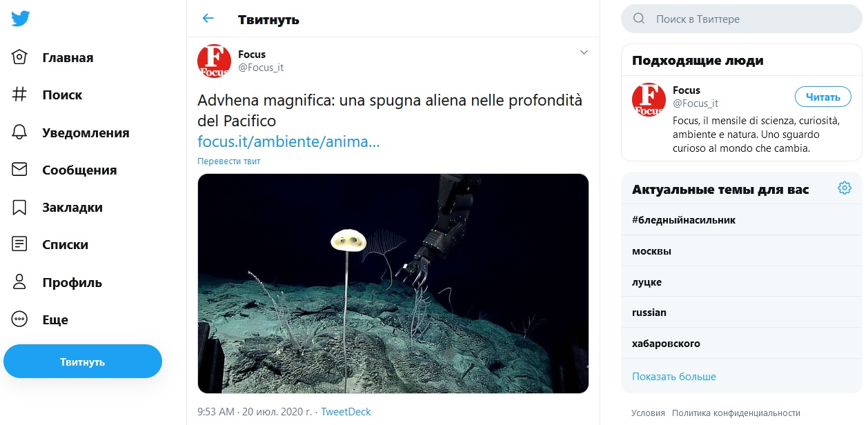Expand the Еще more options menu
The image size is (868, 425).
tap(19, 319)
